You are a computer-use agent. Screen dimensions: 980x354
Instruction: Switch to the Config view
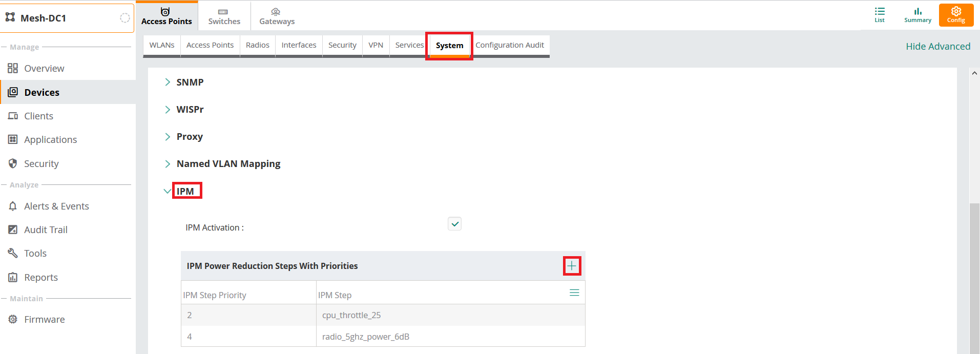[x=955, y=15]
